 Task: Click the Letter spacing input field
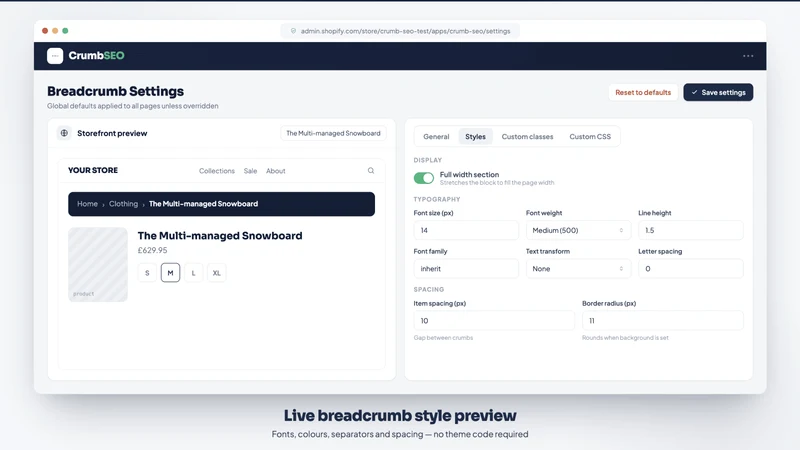click(691, 268)
